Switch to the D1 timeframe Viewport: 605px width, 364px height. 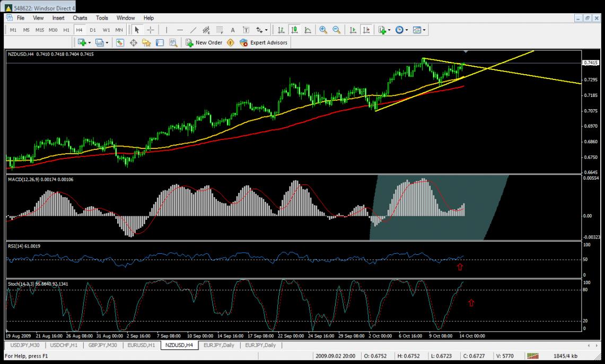pos(93,30)
